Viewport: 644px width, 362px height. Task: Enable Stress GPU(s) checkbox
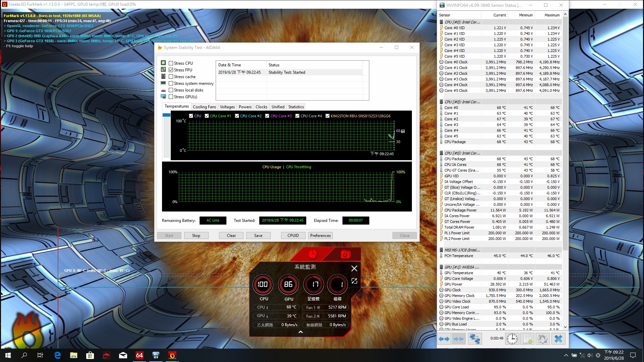[171, 97]
